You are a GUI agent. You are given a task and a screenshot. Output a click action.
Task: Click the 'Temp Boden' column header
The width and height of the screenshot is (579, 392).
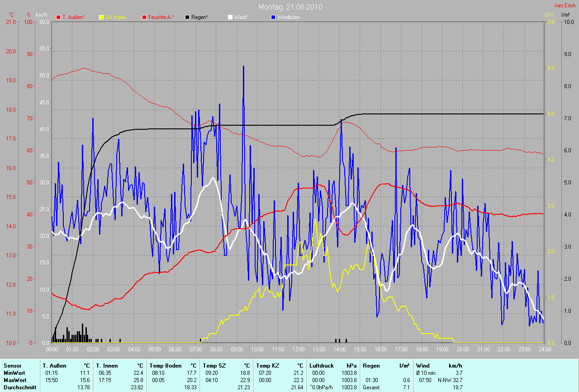pyautogui.click(x=166, y=366)
